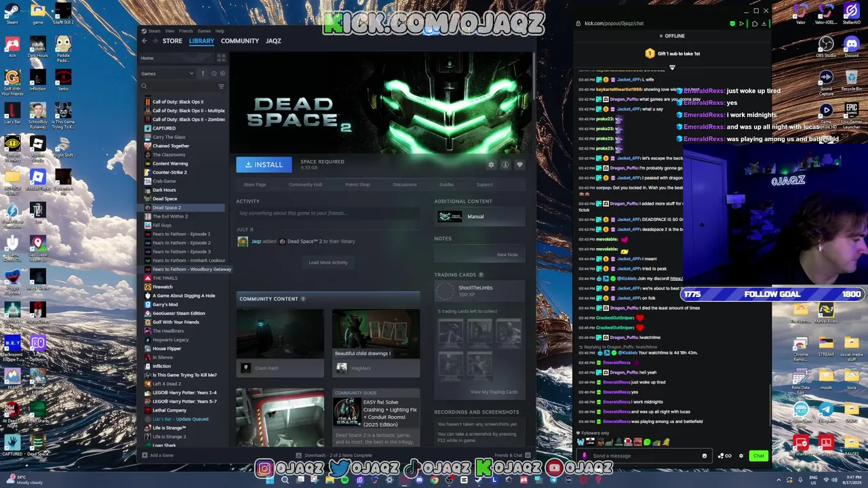Click the Windows Start button

270,480
